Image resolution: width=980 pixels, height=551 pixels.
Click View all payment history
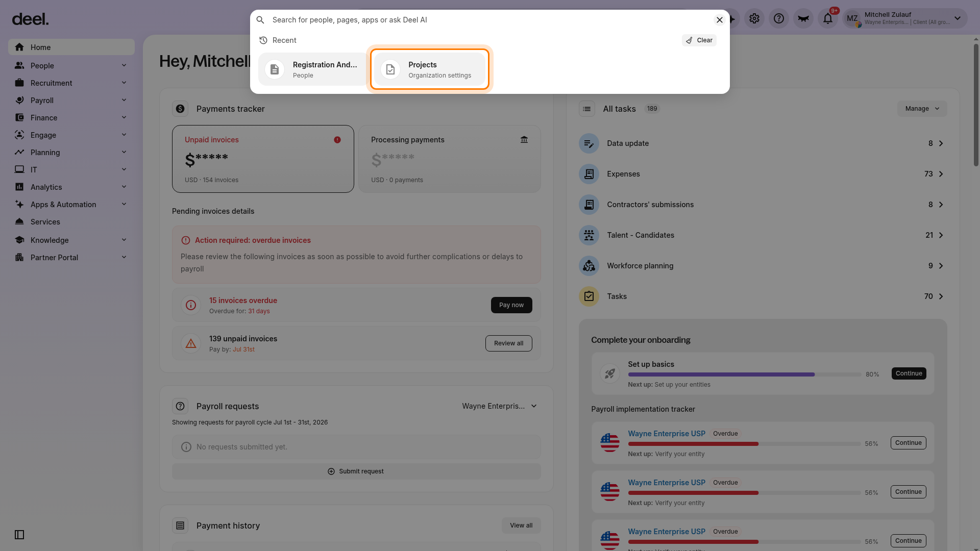coord(521,525)
